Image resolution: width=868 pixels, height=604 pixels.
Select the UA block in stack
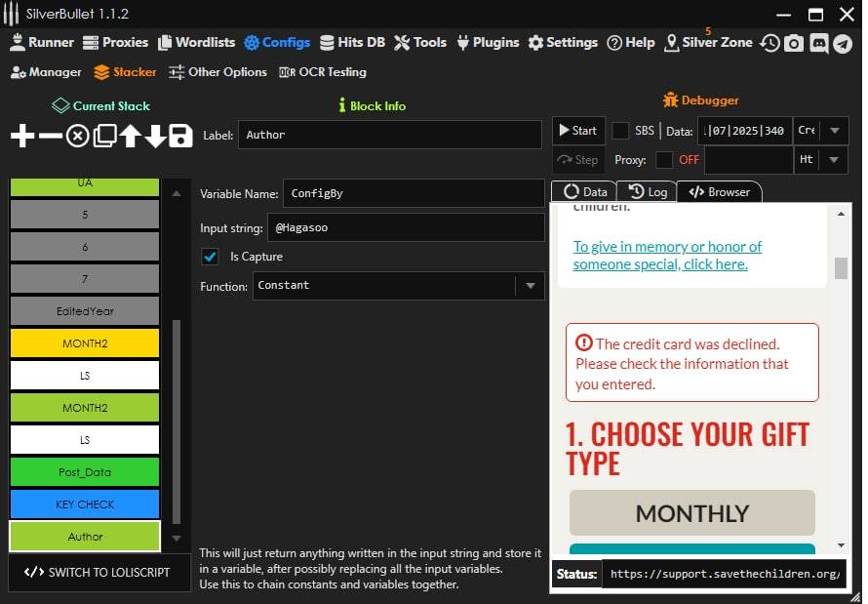(85, 186)
